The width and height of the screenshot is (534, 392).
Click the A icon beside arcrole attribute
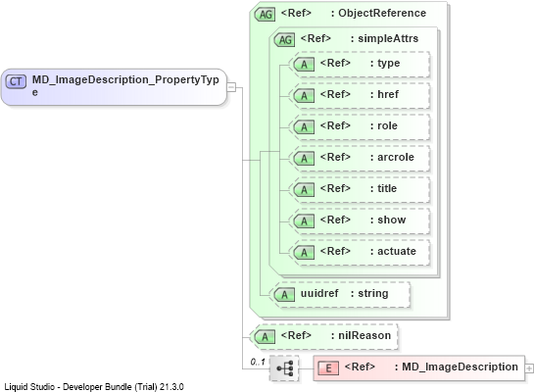[x=304, y=159]
